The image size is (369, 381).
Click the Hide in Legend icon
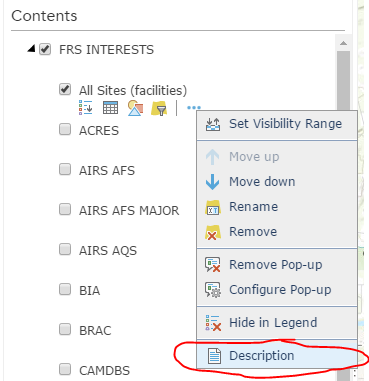(x=213, y=323)
